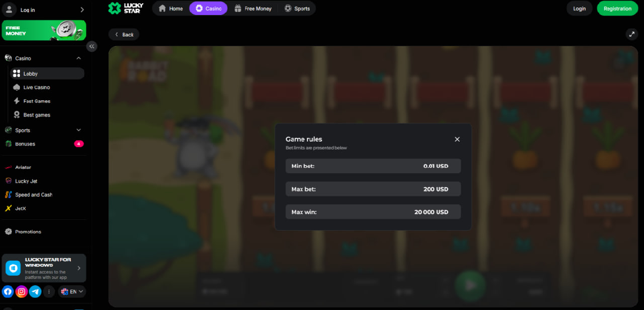The width and height of the screenshot is (644, 310).
Task: Open the EN language dropdown
Action: 72,292
